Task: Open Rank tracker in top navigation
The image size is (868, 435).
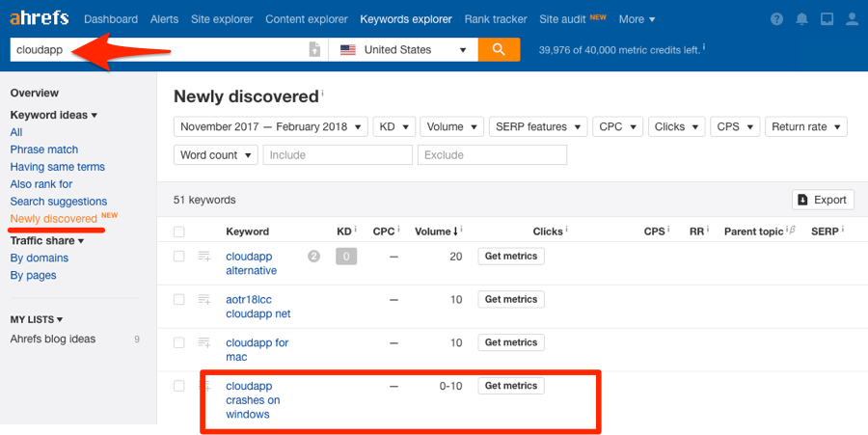Action: tap(496, 19)
